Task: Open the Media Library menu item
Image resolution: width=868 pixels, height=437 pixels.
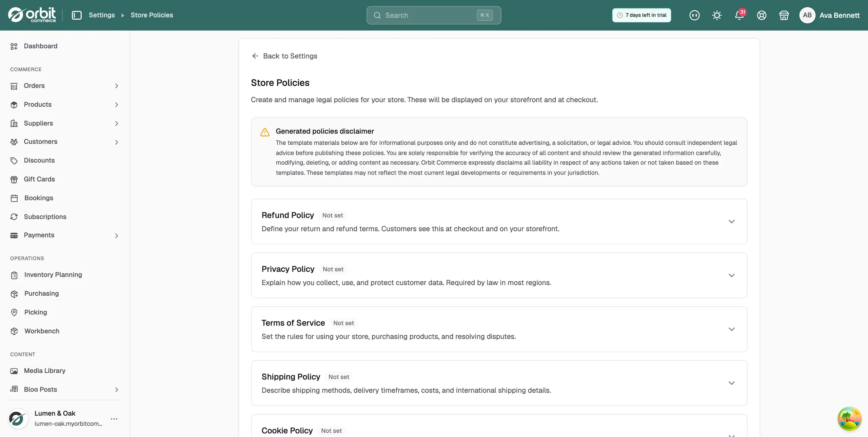Action: point(64,371)
